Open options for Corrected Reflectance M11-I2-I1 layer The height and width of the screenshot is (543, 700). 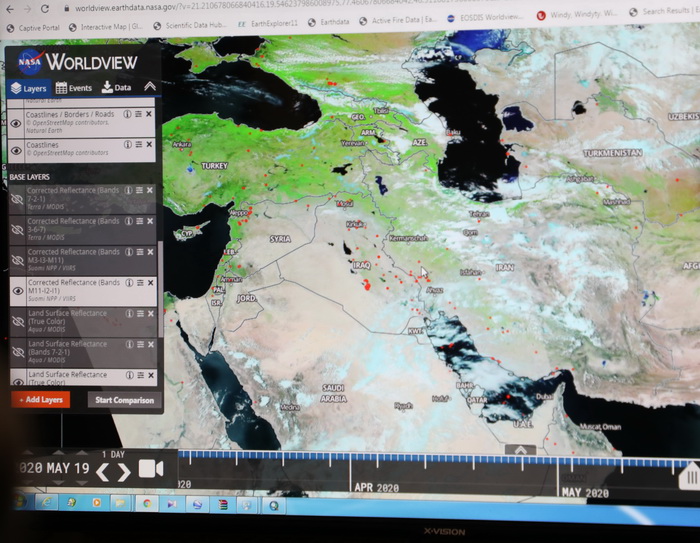click(x=139, y=284)
